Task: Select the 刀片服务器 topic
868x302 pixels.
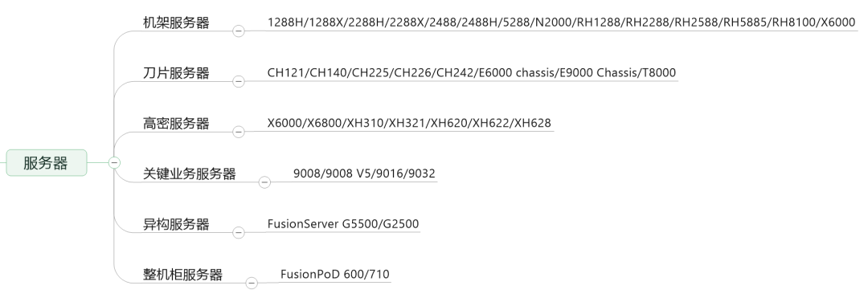Action: point(176,73)
